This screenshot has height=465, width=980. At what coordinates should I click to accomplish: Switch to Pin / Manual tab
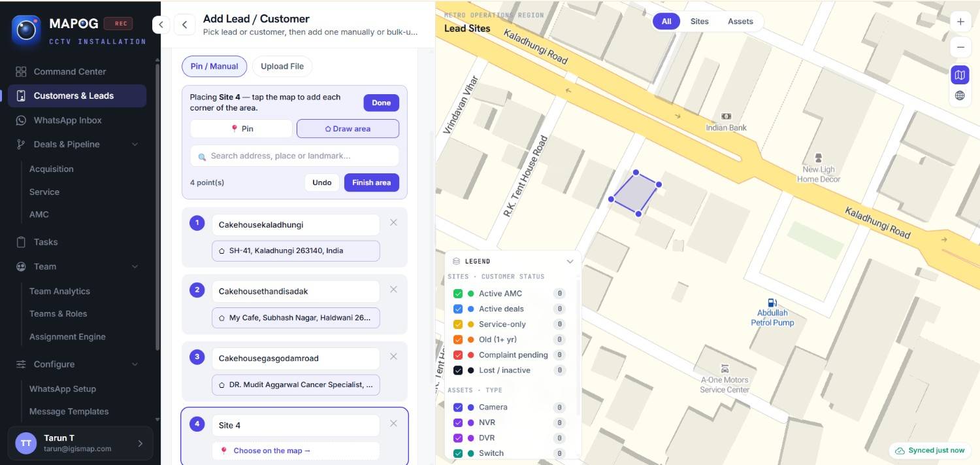[x=214, y=66]
